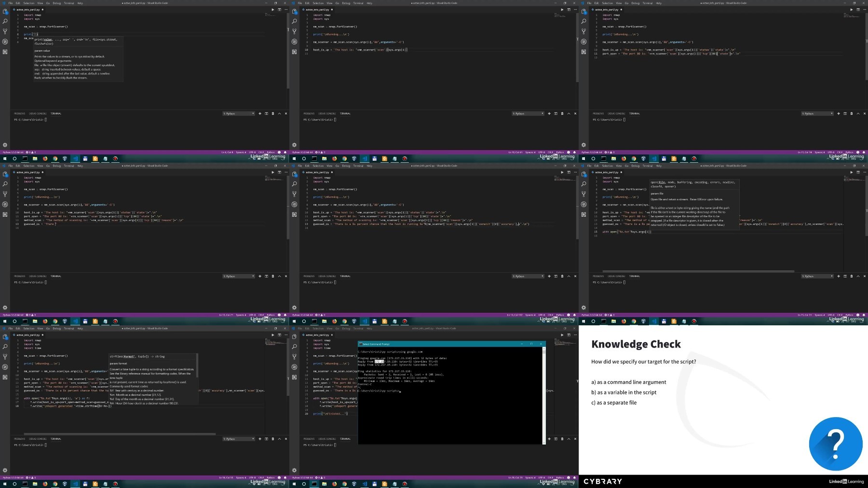
Task: Click Split Editor icon in the print tooltip frame
Action: click(279, 10)
